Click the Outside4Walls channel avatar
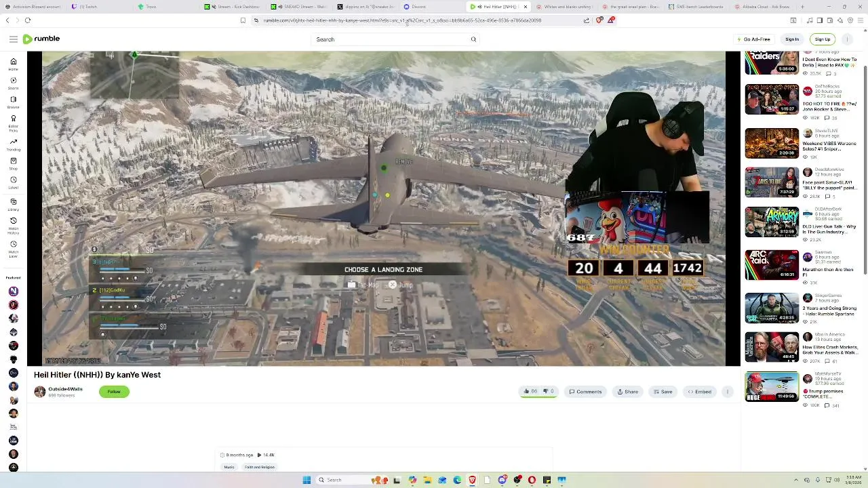The height and width of the screenshot is (488, 868). (x=40, y=392)
